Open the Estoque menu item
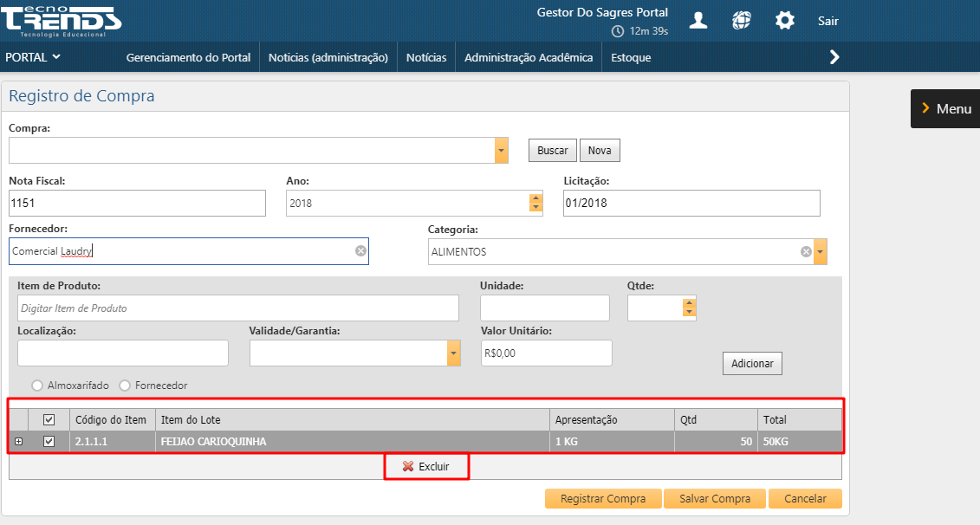The image size is (980, 525). click(x=630, y=58)
